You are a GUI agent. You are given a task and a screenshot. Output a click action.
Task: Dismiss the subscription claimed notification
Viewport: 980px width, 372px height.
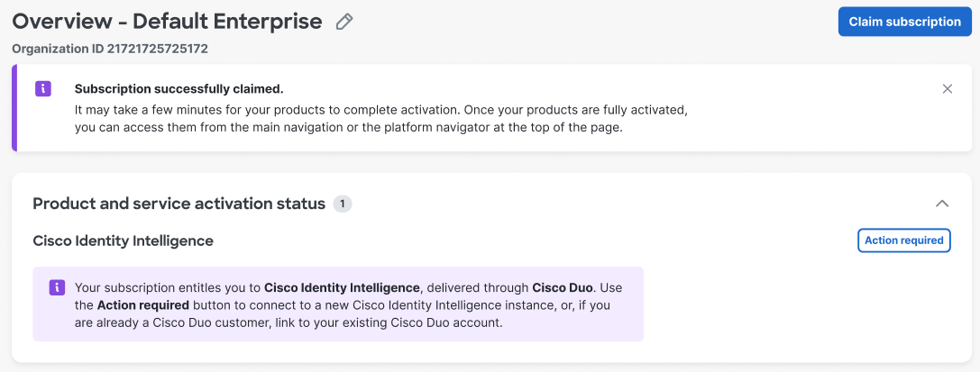947,88
